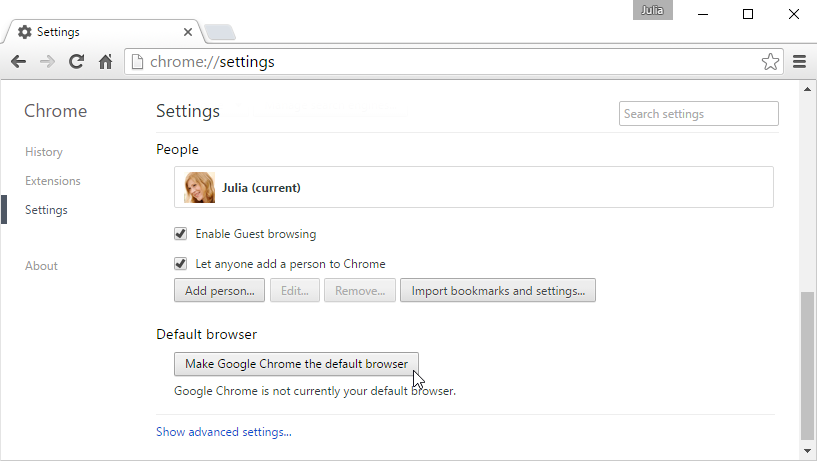Screen dimensions: 817x461
Task: Open a new tab
Action: point(220,32)
